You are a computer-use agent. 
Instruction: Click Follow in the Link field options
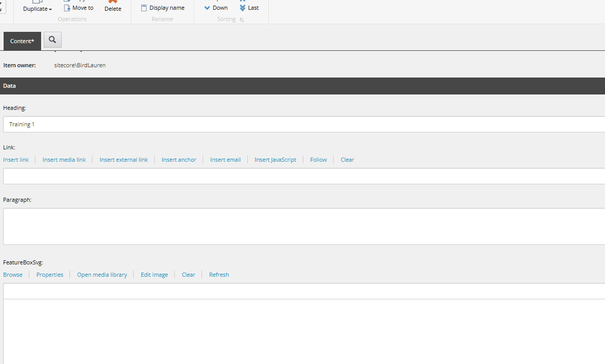tap(318, 159)
